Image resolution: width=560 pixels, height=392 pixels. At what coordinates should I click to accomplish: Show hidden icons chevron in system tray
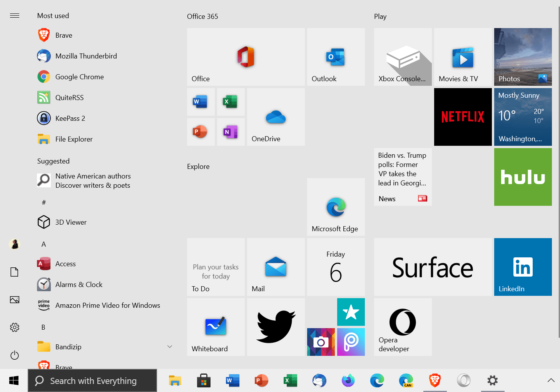pos(551,381)
